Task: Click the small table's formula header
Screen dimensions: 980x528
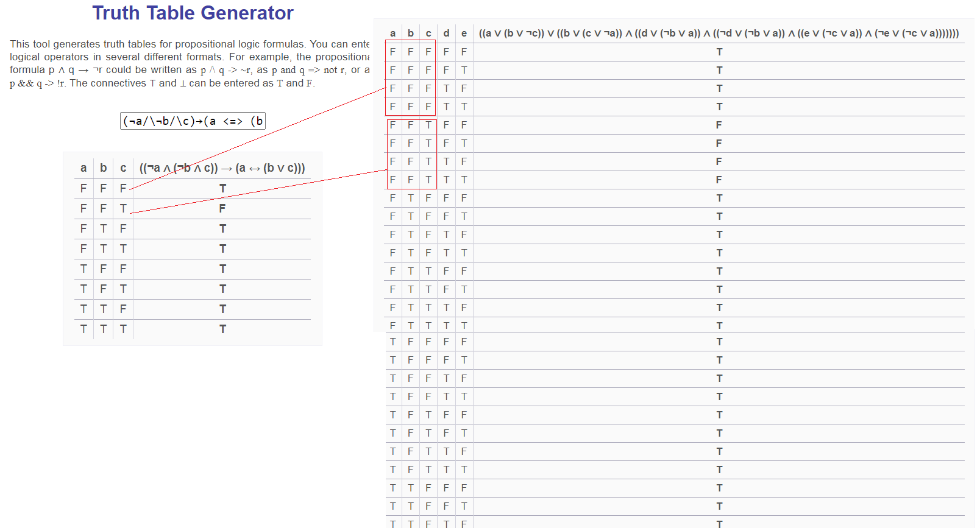Action: (x=222, y=168)
